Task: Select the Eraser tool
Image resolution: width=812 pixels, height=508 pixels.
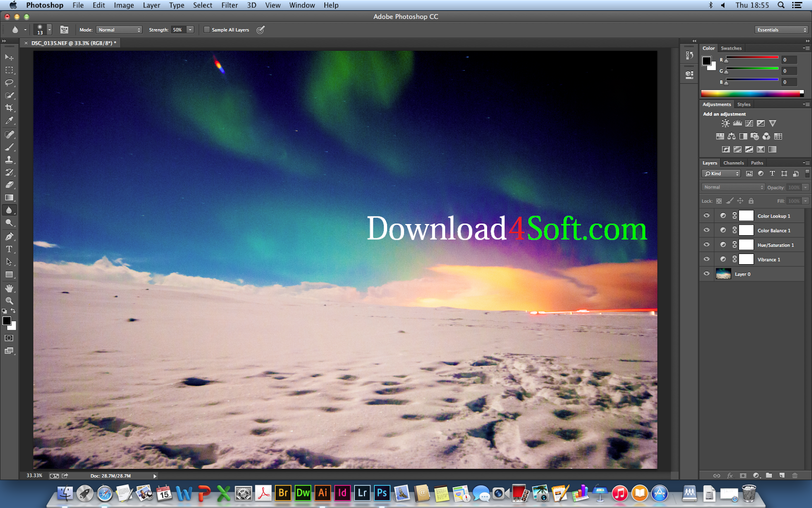Action: click(9, 185)
